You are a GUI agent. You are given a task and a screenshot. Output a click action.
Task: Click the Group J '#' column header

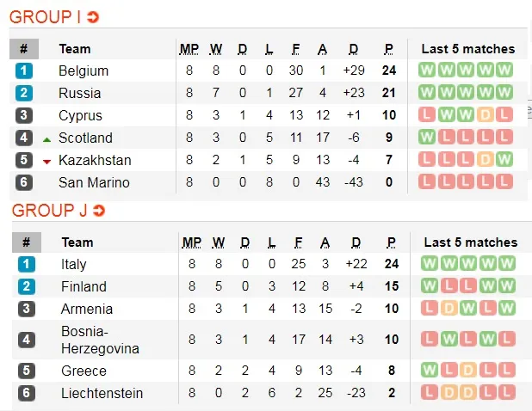pyautogui.click(x=26, y=242)
